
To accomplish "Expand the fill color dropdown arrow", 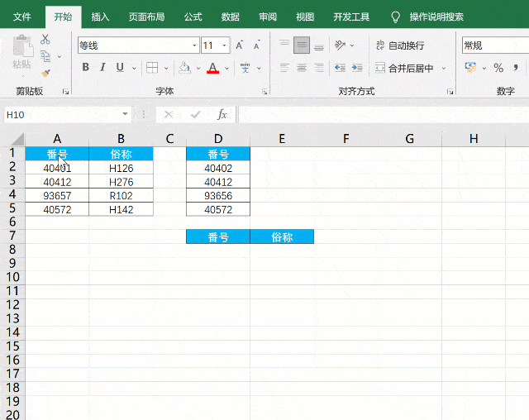I will 198,68.
